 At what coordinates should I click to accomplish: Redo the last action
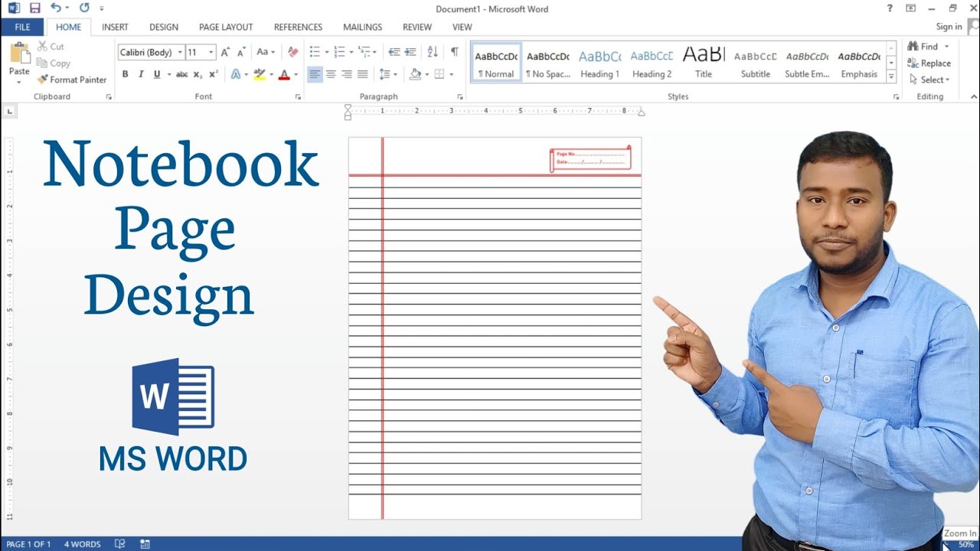[84, 8]
